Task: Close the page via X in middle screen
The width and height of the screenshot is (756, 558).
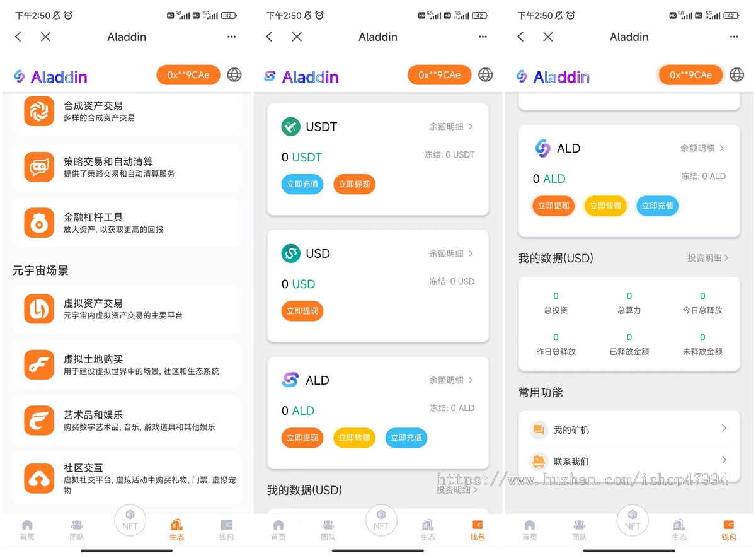Action: point(297,37)
